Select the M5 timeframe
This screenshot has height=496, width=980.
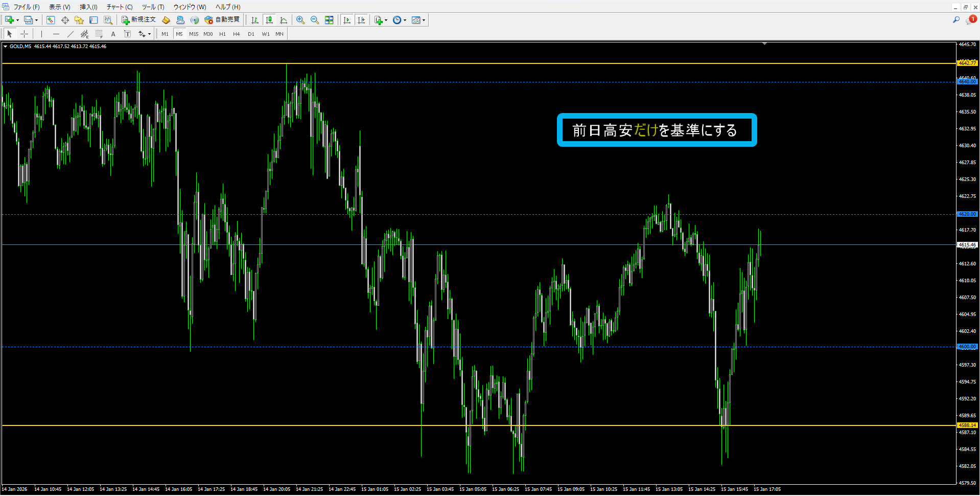point(179,34)
